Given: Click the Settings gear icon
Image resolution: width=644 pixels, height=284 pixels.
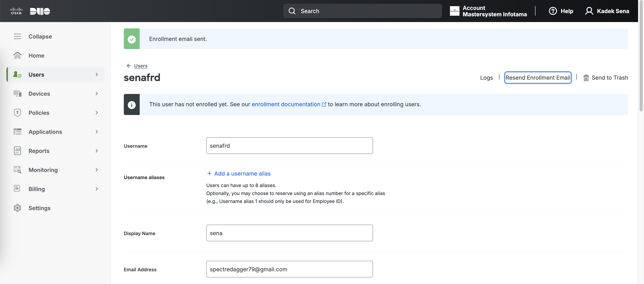Looking at the screenshot, I should point(17,208).
